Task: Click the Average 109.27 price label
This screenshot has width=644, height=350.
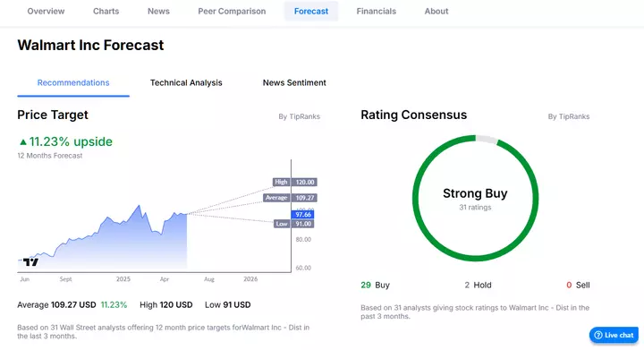Action: coord(290,198)
